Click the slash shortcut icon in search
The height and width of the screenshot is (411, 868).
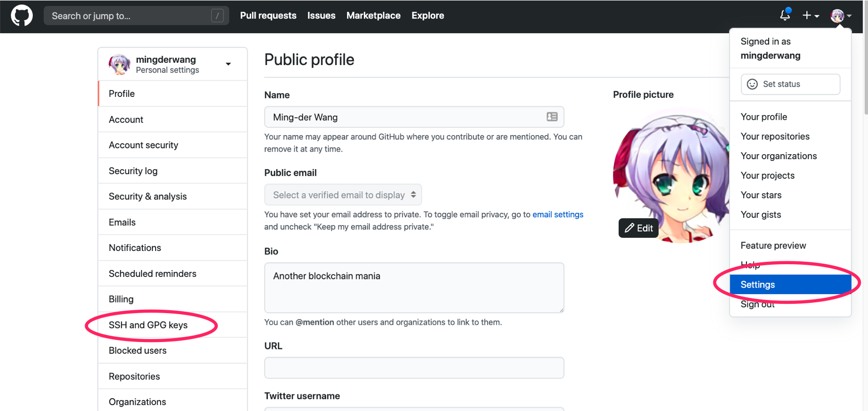[x=217, y=16]
